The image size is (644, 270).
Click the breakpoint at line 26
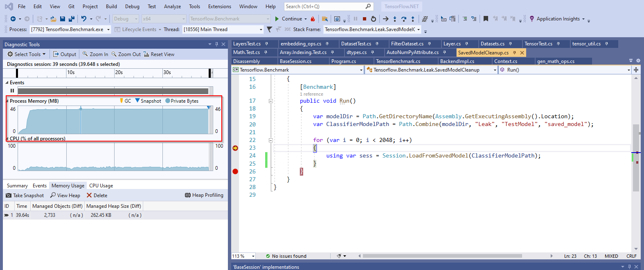[x=235, y=171]
